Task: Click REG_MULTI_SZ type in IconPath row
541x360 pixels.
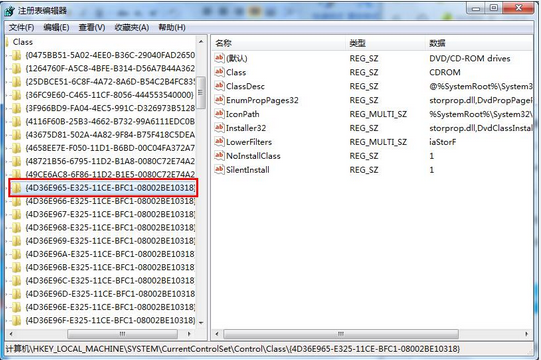Action: [378, 114]
